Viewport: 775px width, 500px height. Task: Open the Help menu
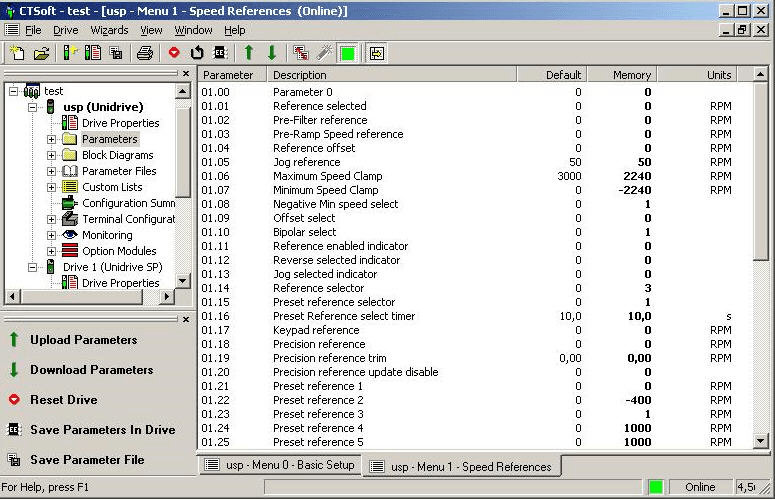234,30
